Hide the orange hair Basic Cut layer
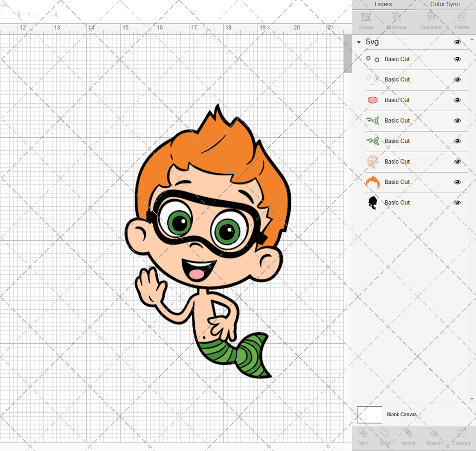 457,182
